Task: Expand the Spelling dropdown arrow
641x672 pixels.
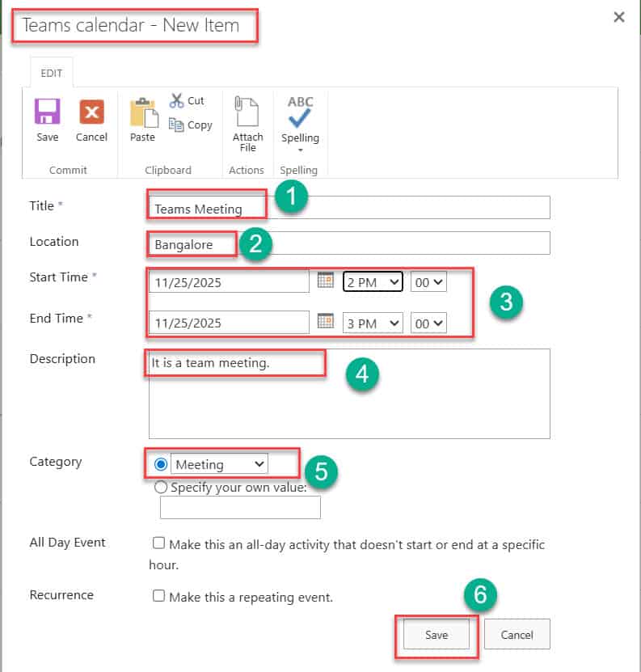Action: tap(301, 150)
